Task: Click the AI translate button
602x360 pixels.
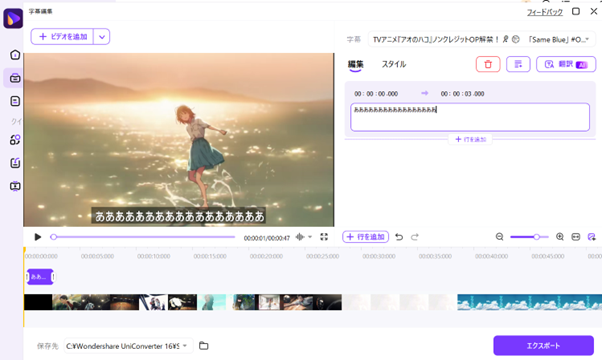Action: point(566,64)
